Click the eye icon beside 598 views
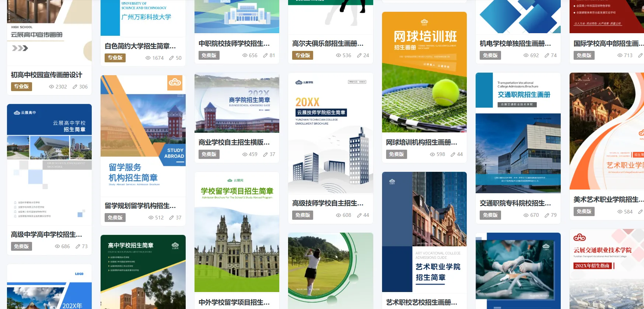The image size is (644, 309). (433, 154)
